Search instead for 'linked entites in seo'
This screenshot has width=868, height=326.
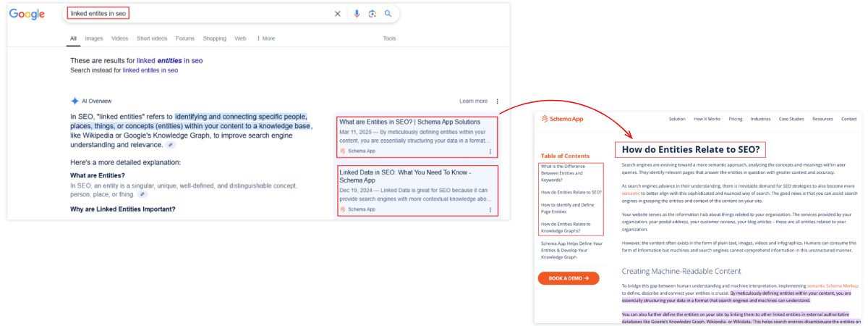coord(150,70)
